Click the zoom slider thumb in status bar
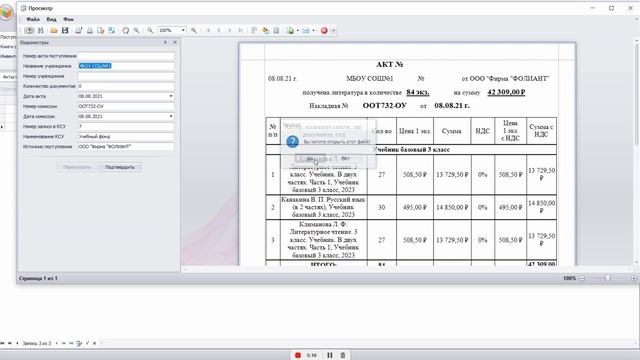 point(607,278)
